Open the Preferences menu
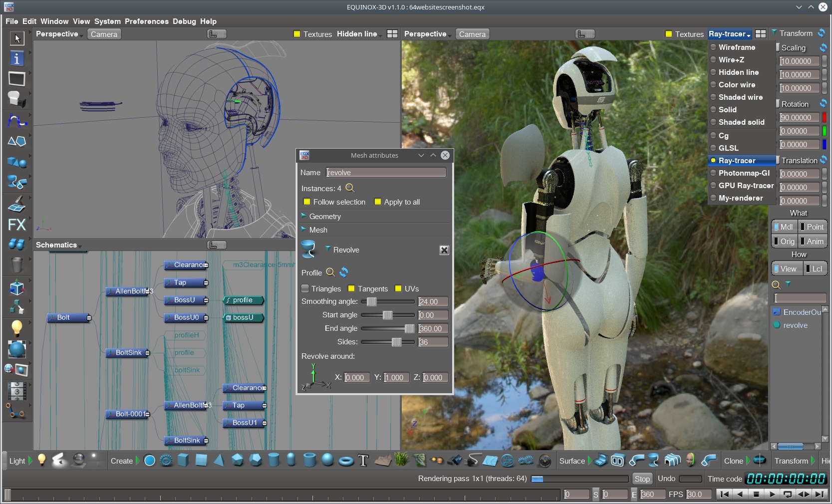The image size is (832, 504). click(x=146, y=21)
